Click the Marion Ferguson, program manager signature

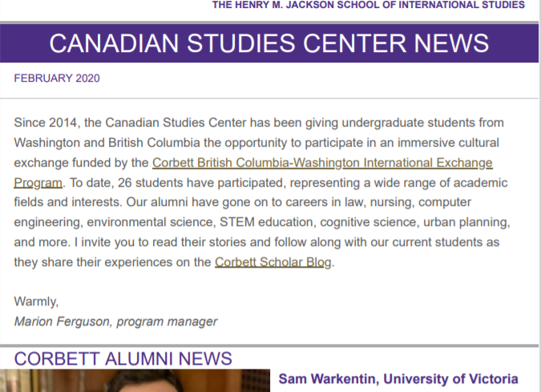click(x=115, y=321)
